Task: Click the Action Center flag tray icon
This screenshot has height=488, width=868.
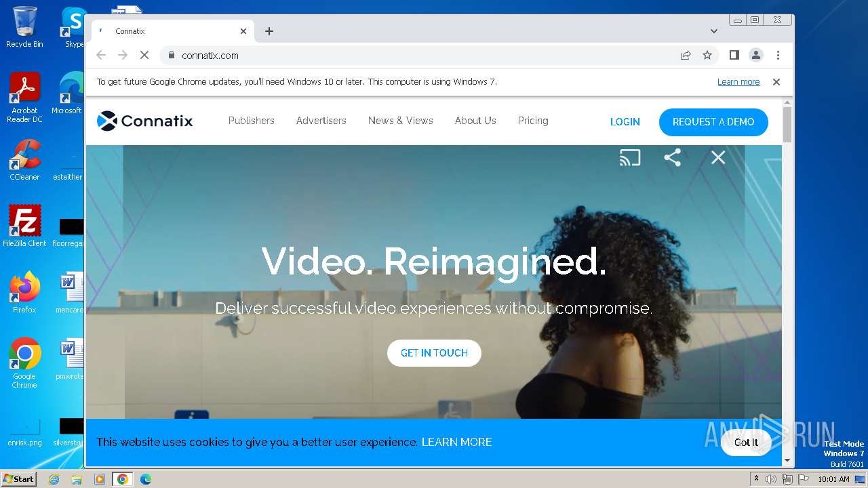Action: (804, 479)
